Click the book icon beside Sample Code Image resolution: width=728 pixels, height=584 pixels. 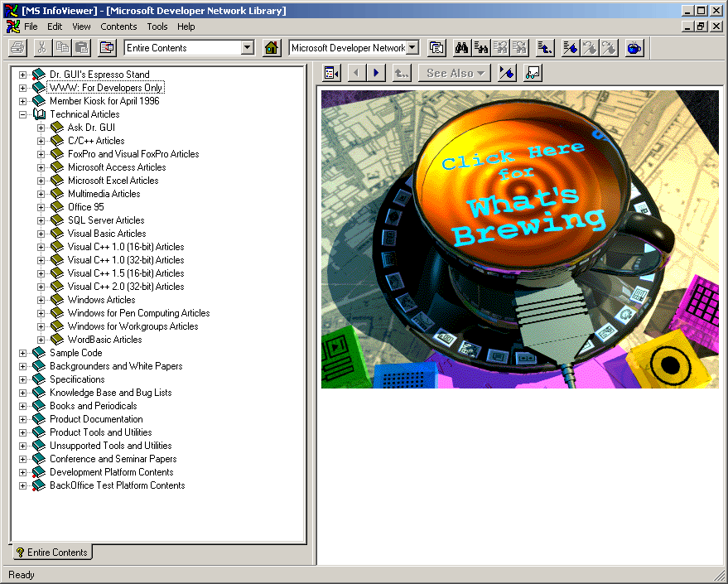coord(39,353)
